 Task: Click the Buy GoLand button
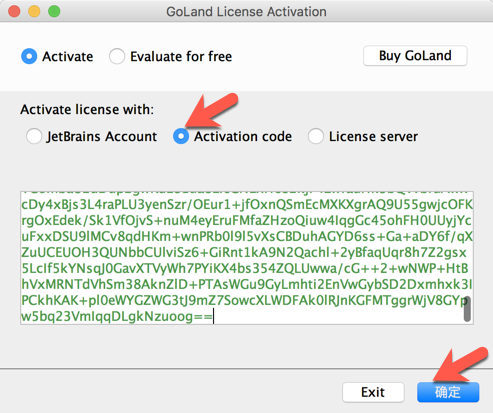(x=415, y=56)
